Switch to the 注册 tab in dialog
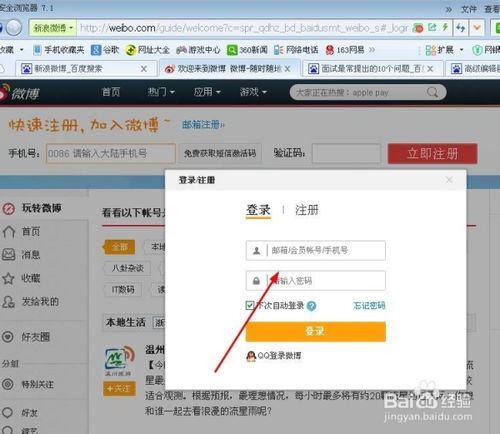500x434 pixels. click(x=306, y=210)
